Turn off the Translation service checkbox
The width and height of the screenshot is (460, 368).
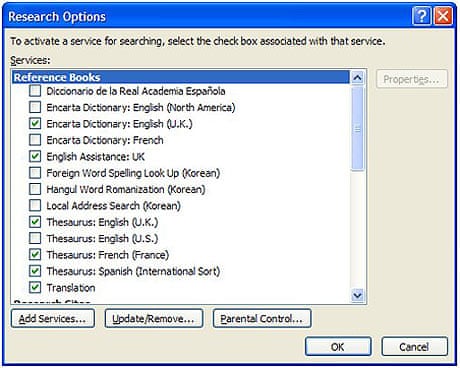click(35, 287)
